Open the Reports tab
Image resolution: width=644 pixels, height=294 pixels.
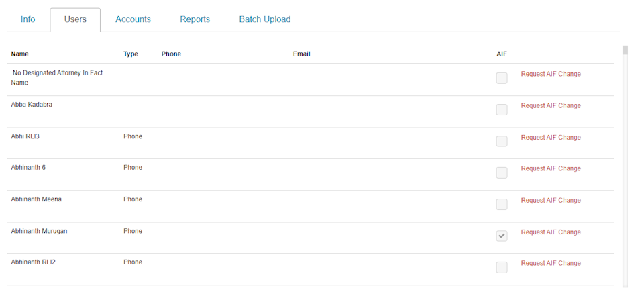click(x=195, y=19)
